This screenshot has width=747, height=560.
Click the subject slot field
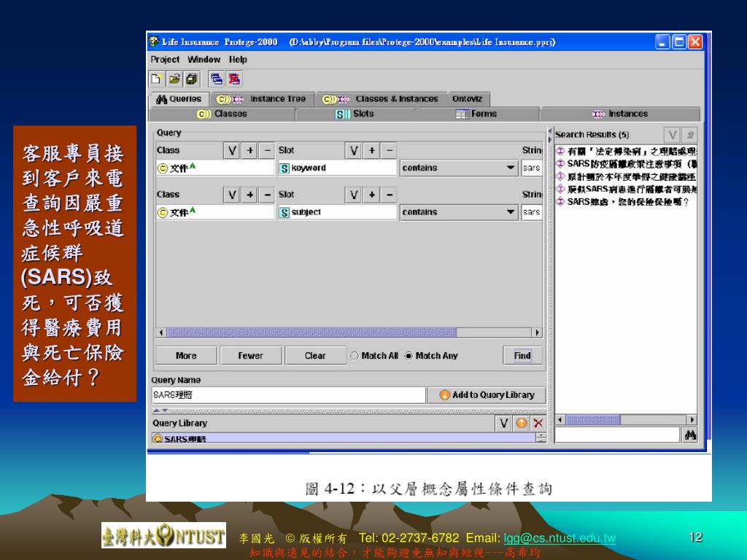(337, 212)
